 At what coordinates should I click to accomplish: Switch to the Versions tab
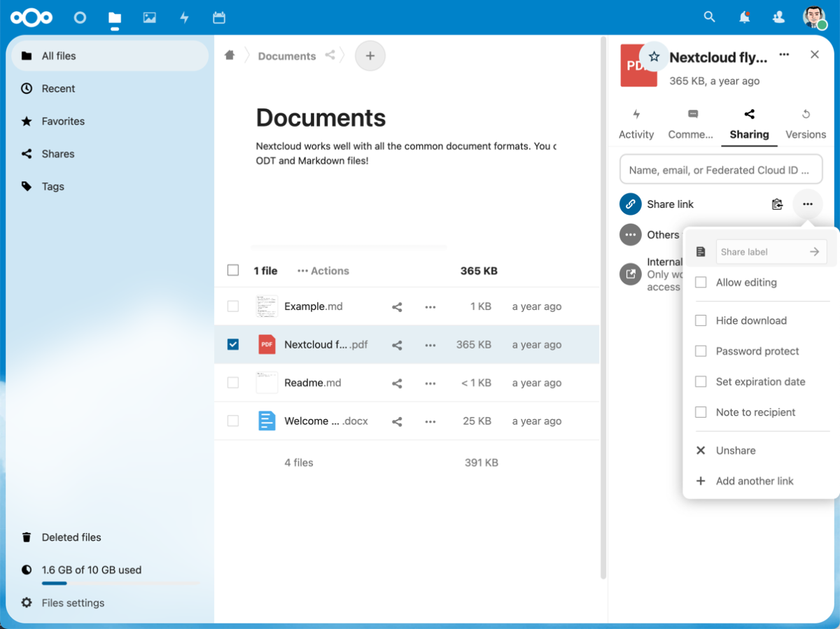coord(806,125)
